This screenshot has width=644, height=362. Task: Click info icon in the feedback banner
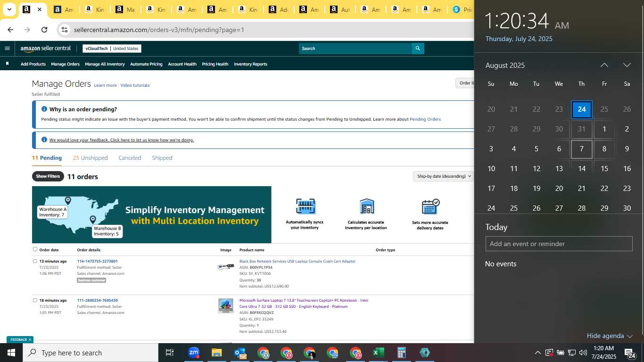point(44,140)
